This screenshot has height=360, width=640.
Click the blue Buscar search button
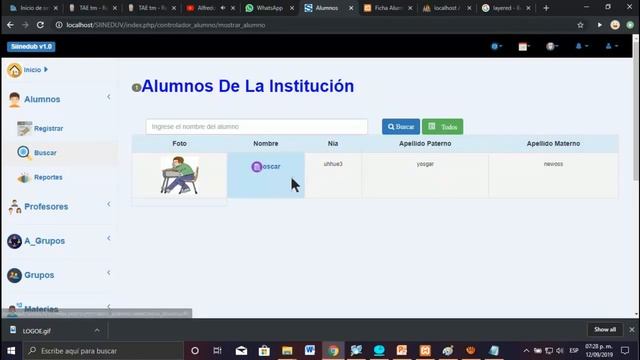click(x=401, y=127)
